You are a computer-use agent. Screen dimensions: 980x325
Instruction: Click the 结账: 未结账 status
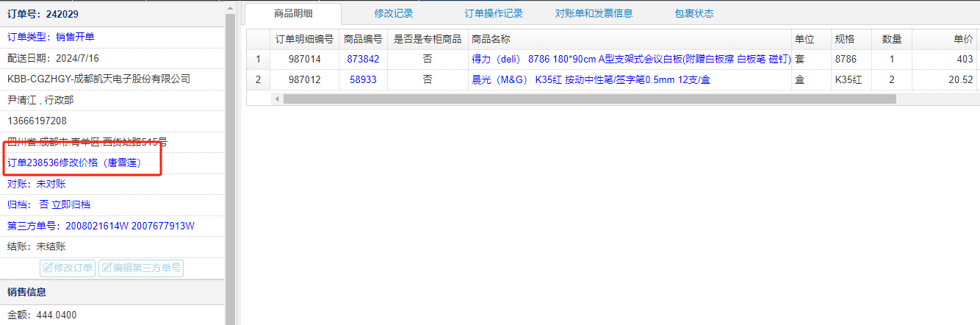37,246
